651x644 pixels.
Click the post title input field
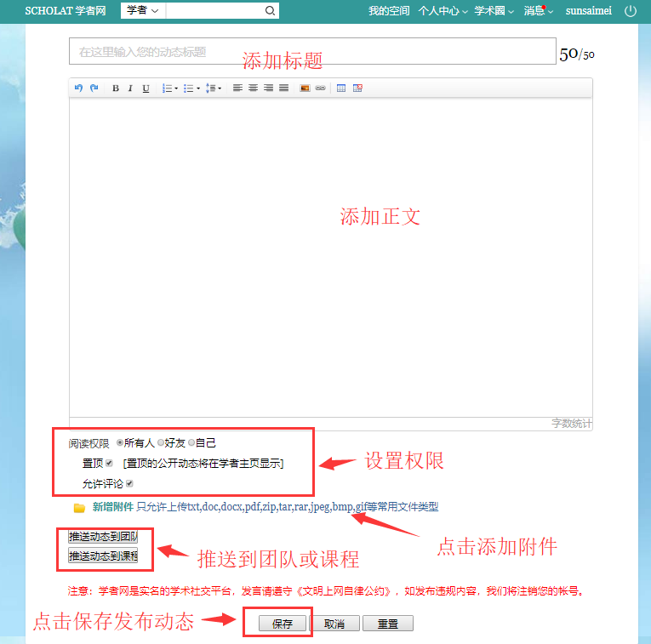pyautogui.click(x=311, y=52)
